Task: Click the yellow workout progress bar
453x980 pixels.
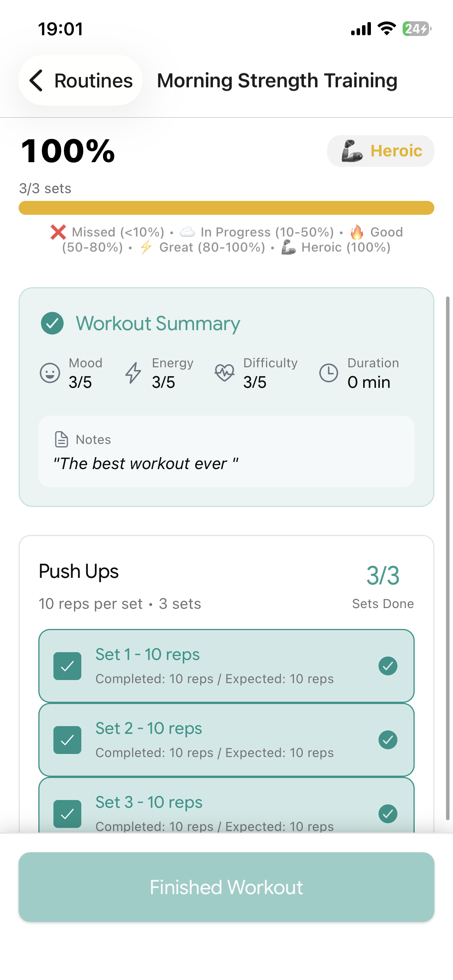Action: (x=226, y=207)
